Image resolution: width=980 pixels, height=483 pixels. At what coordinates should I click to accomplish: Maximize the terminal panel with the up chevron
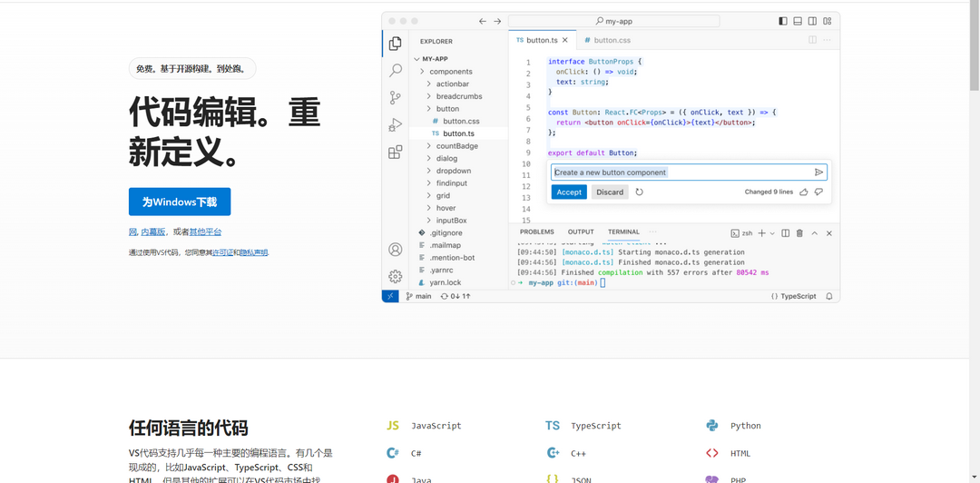tap(814, 233)
